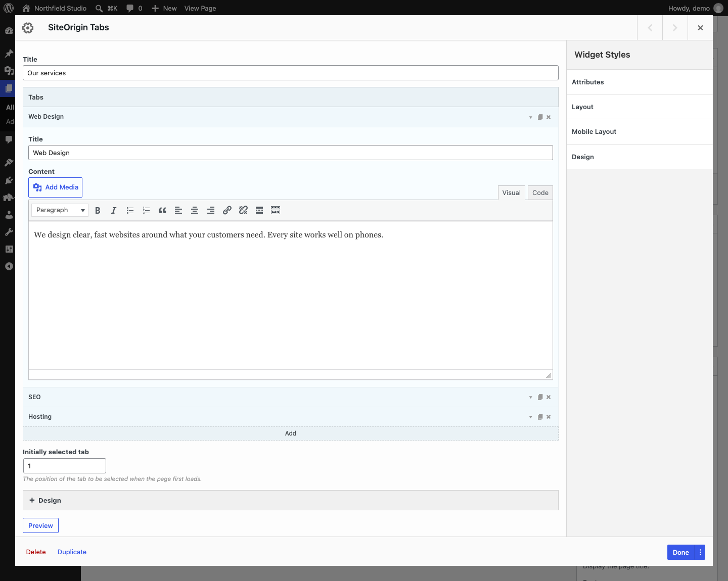Image resolution: width=728 pixels, height=581 pixels.
Task: Expand the SEO tab item
Action: [530, 397]
